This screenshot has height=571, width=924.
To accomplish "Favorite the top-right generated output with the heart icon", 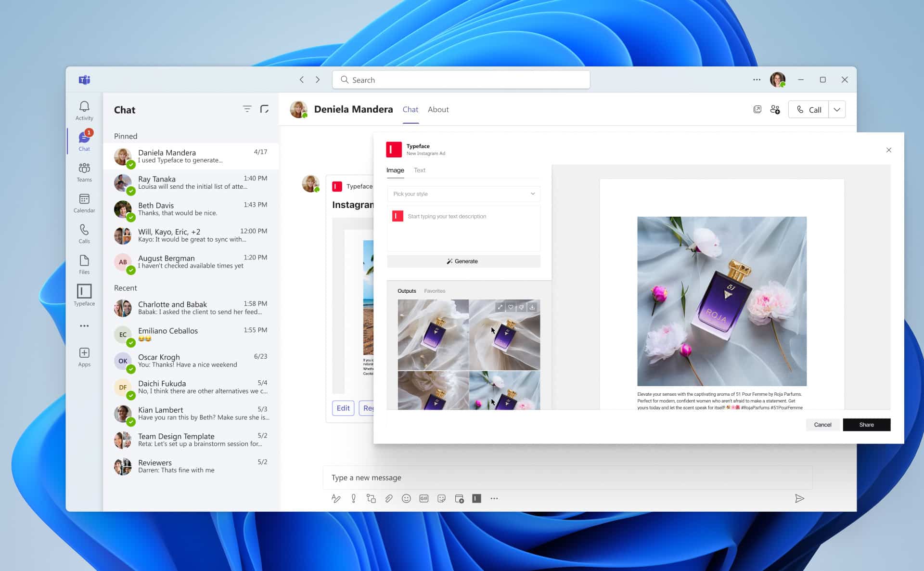I will pos(510,307).
